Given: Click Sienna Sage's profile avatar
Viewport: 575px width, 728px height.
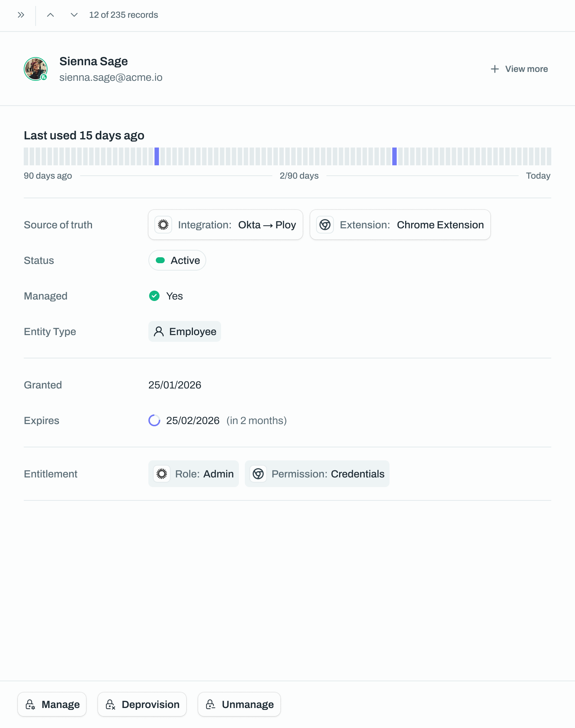Looking at the screenshot, I should coord(36,69).
